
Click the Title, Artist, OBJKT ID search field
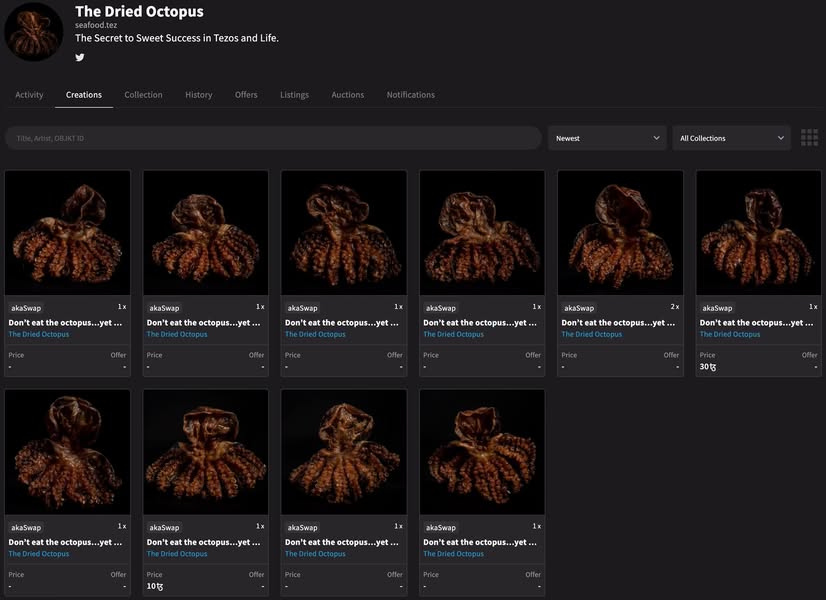point(273,138)
